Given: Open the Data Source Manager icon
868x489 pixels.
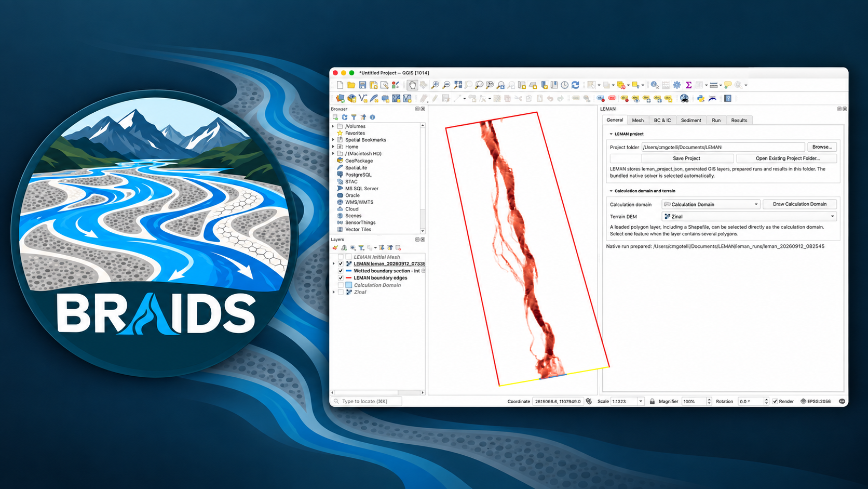Looking at the screenshot, I should pyautogui.click(x=340, y=98).
